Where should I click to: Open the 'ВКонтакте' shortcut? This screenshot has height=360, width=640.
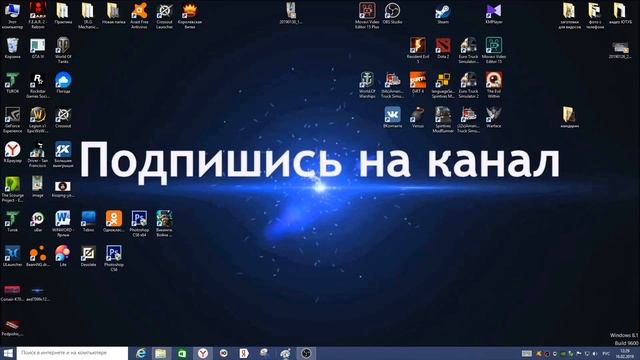click(x=392, y=118)
